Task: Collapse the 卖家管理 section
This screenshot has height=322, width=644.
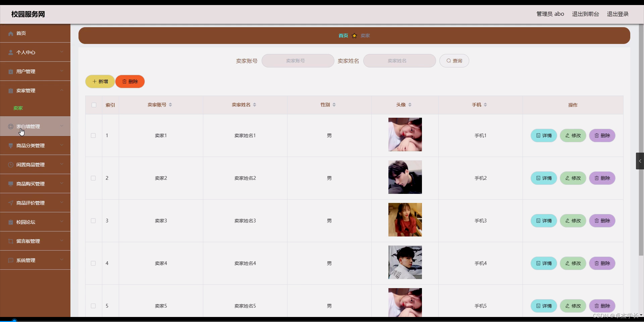Action: pos(62,91)
